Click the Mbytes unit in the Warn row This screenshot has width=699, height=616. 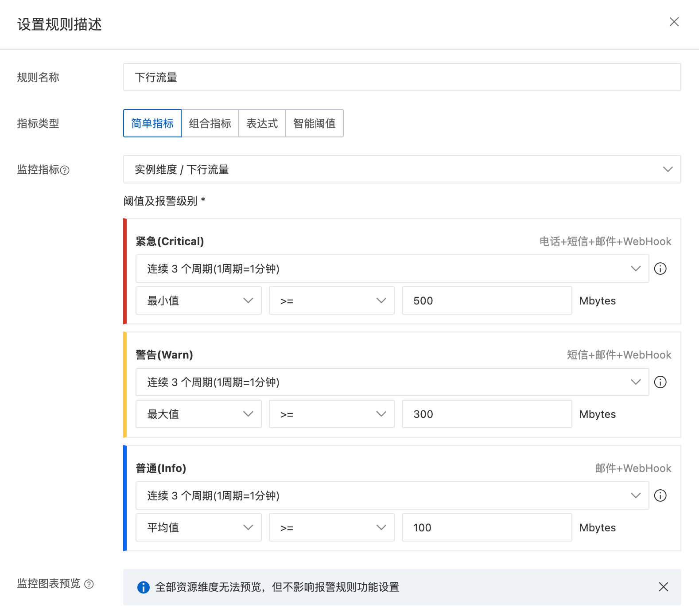click(598, 414)
